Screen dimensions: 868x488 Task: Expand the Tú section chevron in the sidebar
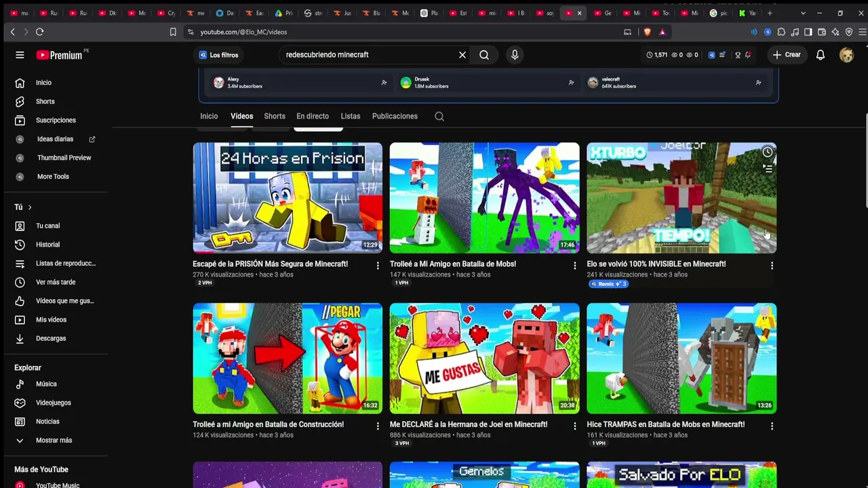pos(30,207)
